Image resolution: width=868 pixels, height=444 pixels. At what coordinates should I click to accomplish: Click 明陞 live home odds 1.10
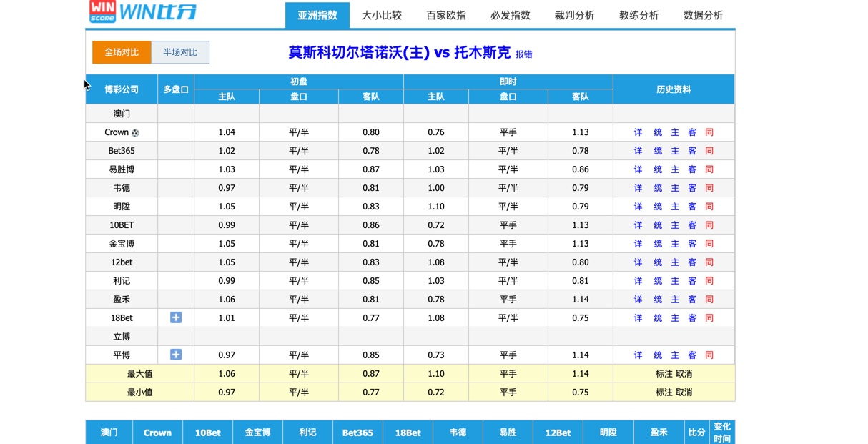coord(436,207)
